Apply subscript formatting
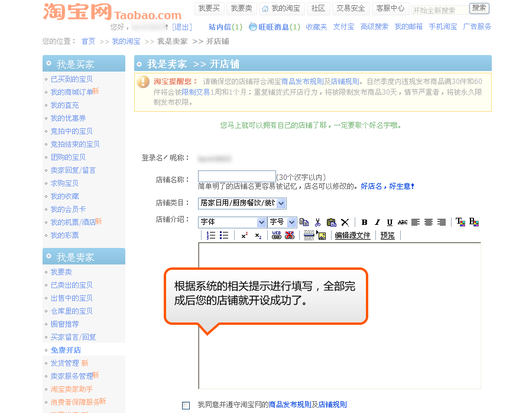 [x=258, y=235]
